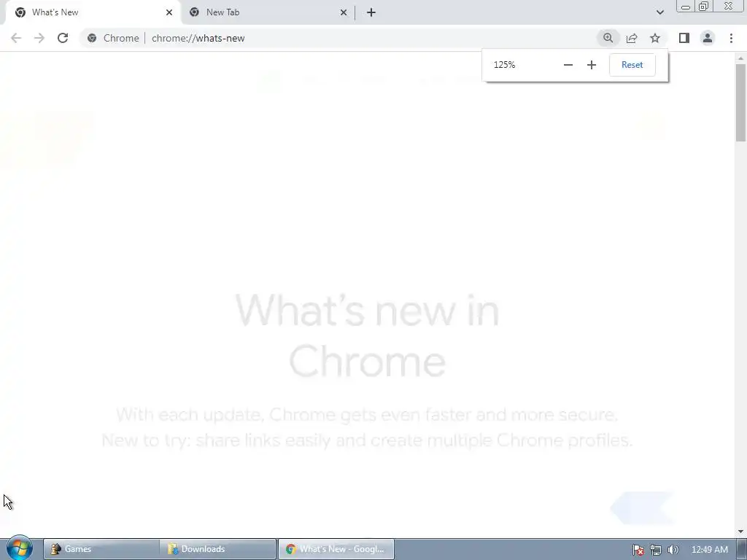
Task: Go forward with the forward arrow
Action: (x=39, y=38)
